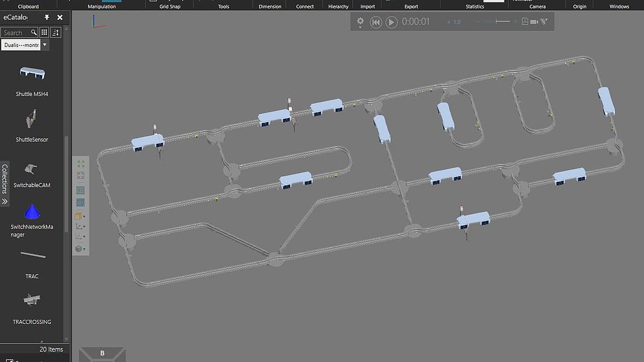The width and height of the screenshot is (644, 362).
Task: Click the 20 Items count
Action: coord(51,349)
